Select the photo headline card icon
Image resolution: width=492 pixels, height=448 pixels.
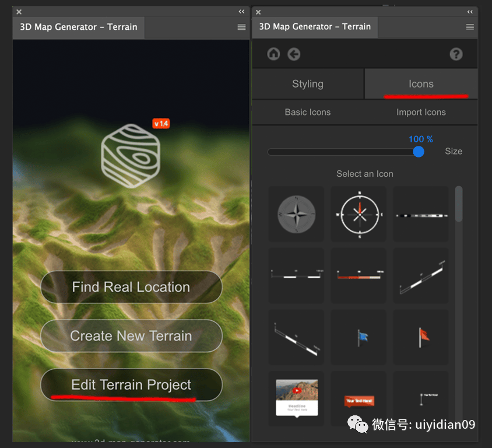click(x=296, y=399)
